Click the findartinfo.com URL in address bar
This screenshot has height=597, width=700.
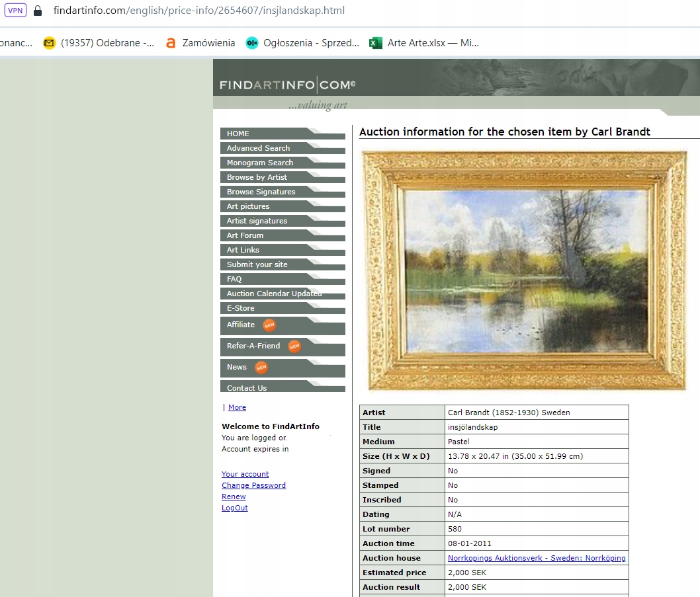[198, 11]
